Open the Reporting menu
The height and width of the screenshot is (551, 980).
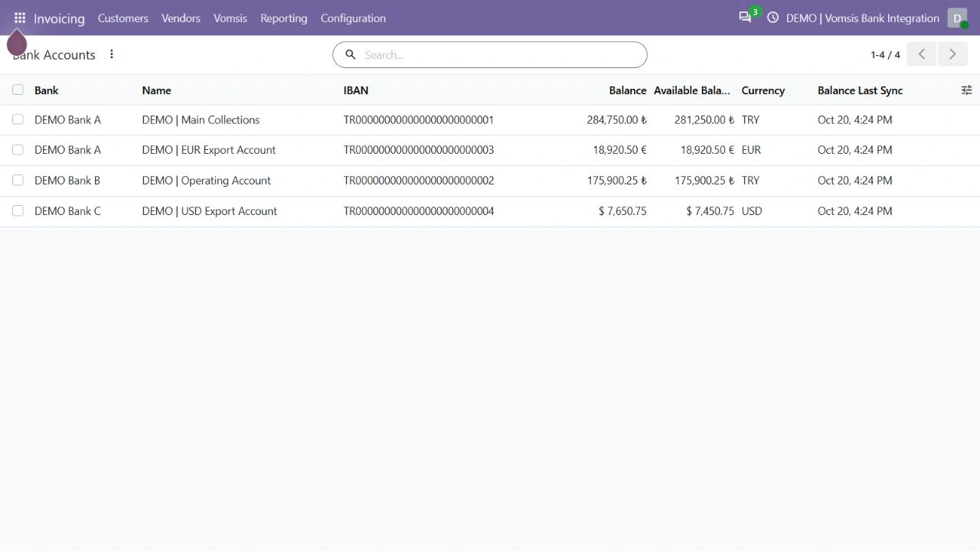click(283, 18)
